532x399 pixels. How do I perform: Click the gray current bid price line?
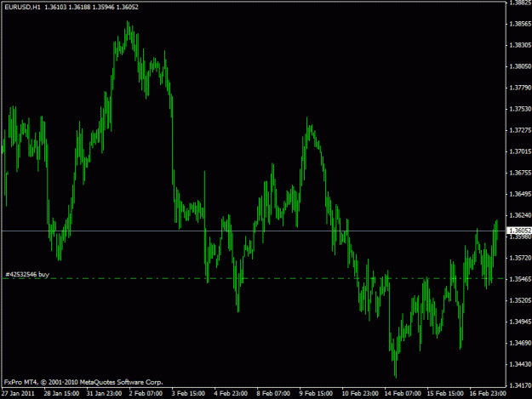click(x=254, y=231)
